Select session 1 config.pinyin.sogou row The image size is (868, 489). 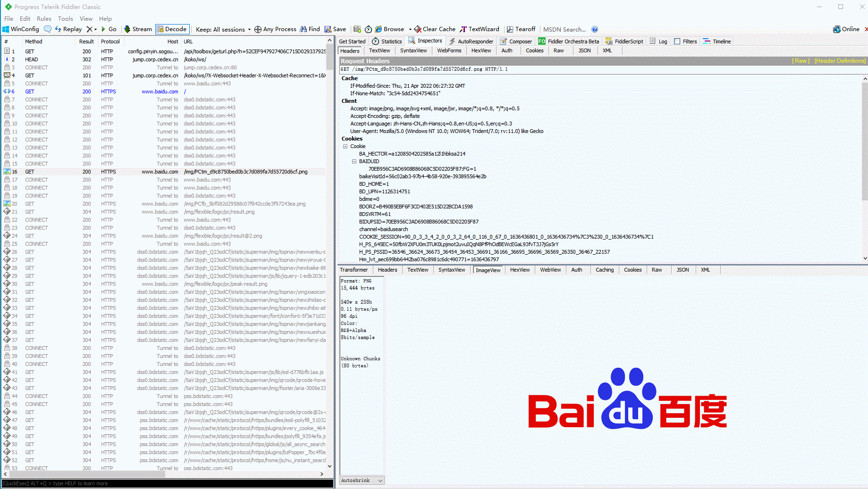tap(164, 51)
